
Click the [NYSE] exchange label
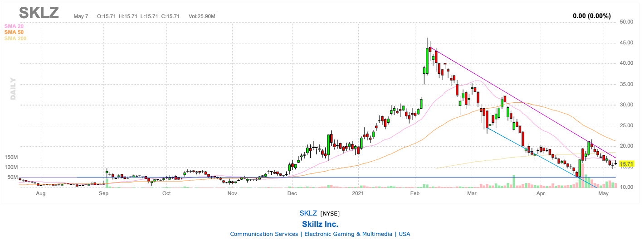click(x=330, y=214)
